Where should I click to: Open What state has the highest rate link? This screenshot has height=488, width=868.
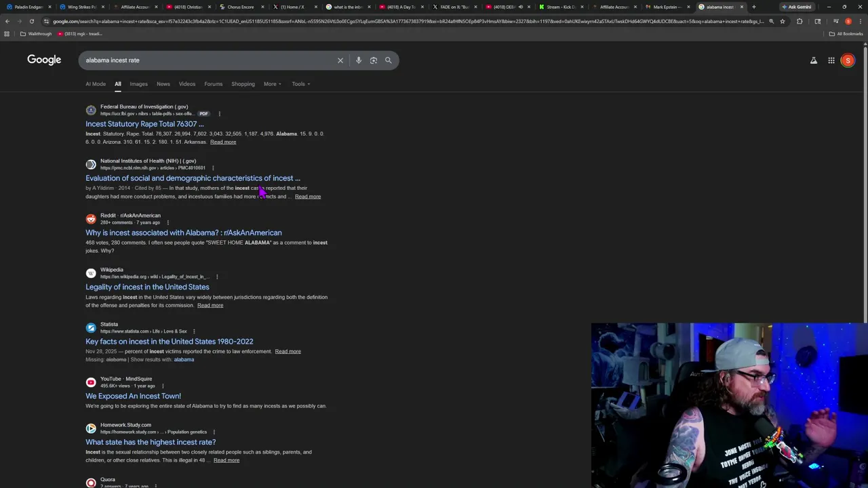pos(151,442)
